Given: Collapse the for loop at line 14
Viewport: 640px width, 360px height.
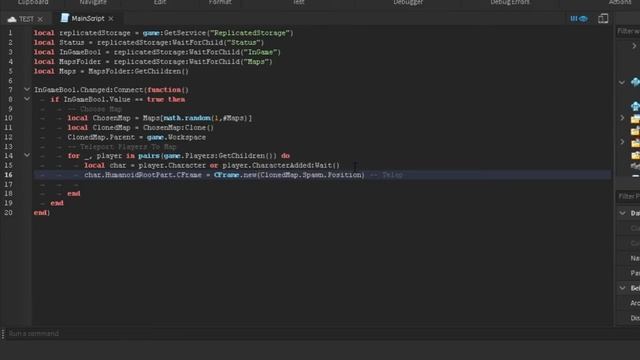Looking at the screenshot, I should [27, 155].
